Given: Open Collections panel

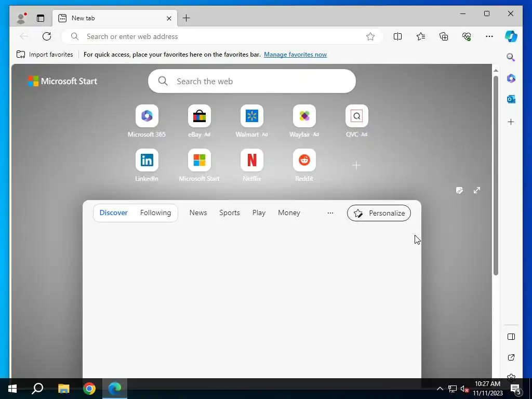Looking at the screenshot, I should click(x=444, y=36).
